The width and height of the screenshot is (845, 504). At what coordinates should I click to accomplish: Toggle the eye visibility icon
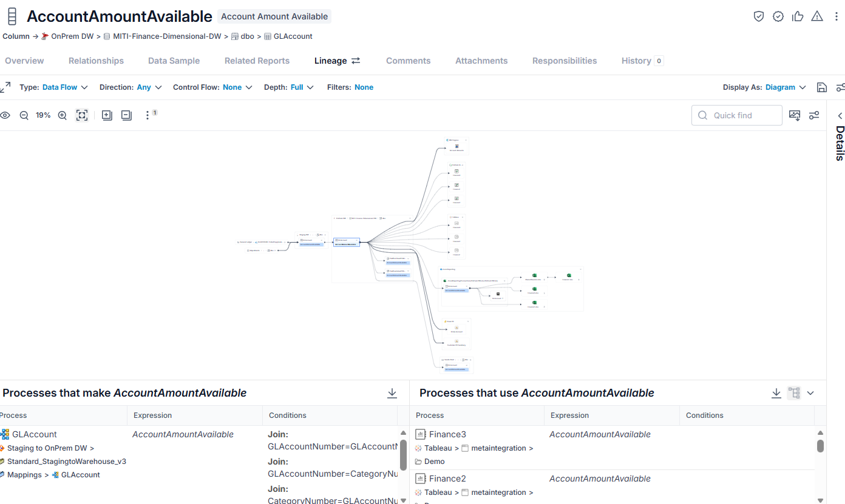(x=5, y=115)
